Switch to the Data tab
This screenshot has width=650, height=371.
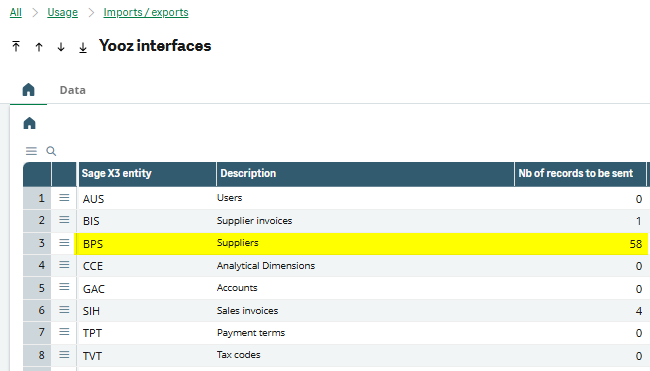point(73,90)
